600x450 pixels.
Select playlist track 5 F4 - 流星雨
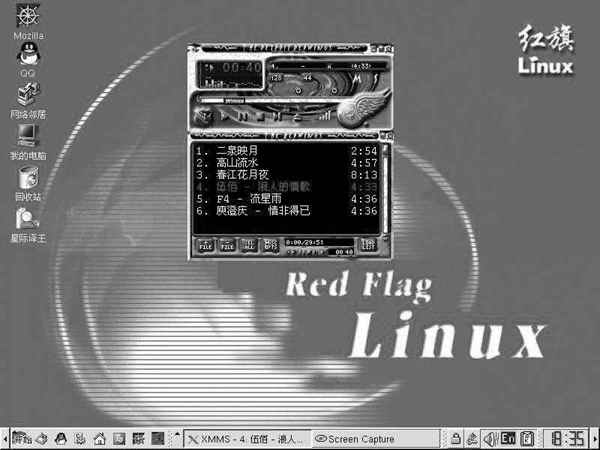pos(286,199)
